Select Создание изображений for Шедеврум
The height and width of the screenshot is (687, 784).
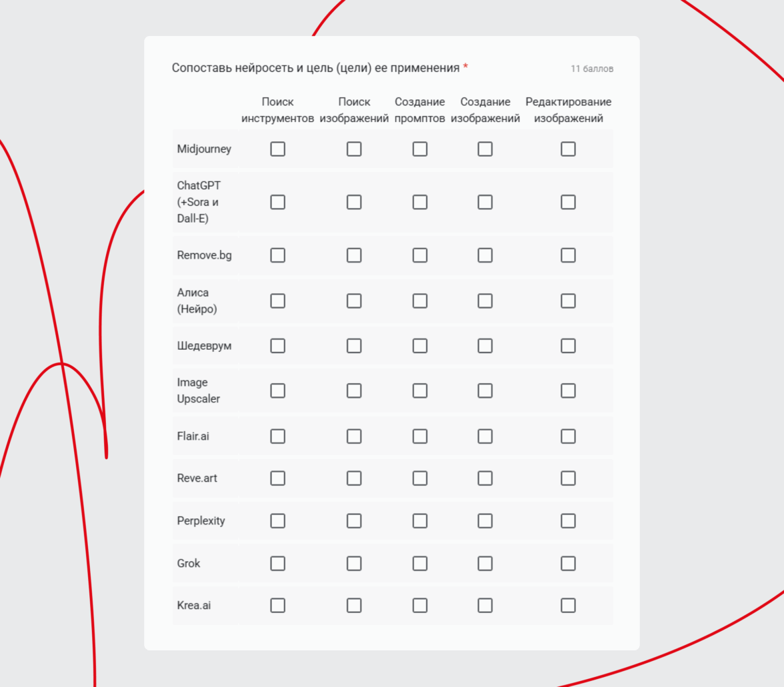click(485, 346)
